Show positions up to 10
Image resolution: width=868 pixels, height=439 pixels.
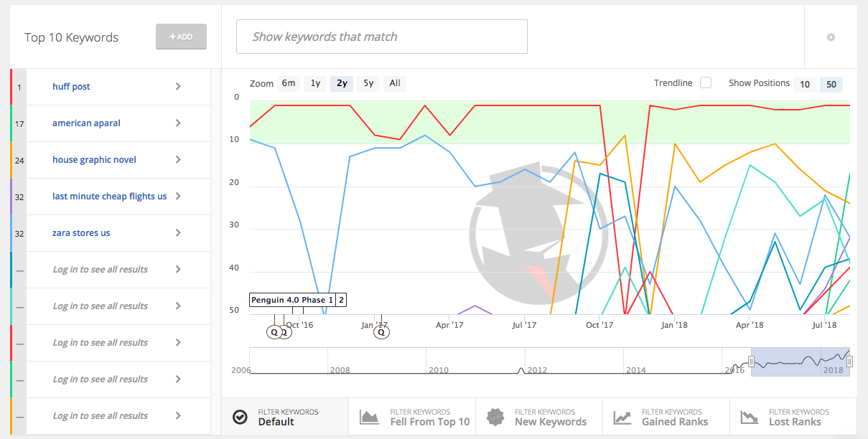click(804, 84)
